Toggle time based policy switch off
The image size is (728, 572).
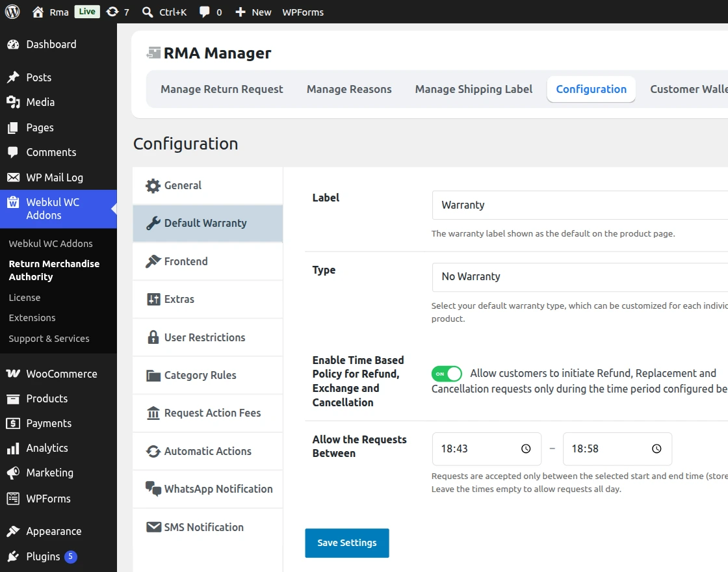(447, 374)
